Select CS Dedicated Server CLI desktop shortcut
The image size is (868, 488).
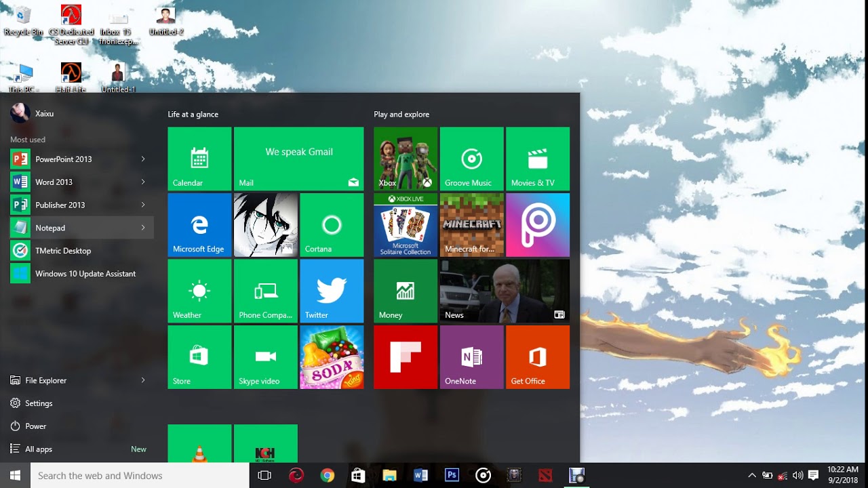(x=71, y=25)
